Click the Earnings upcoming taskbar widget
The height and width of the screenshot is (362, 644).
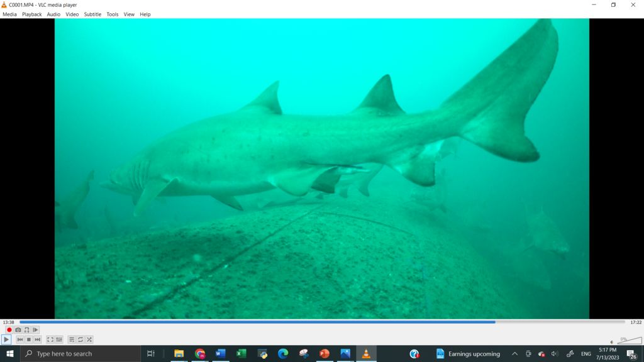469,354
